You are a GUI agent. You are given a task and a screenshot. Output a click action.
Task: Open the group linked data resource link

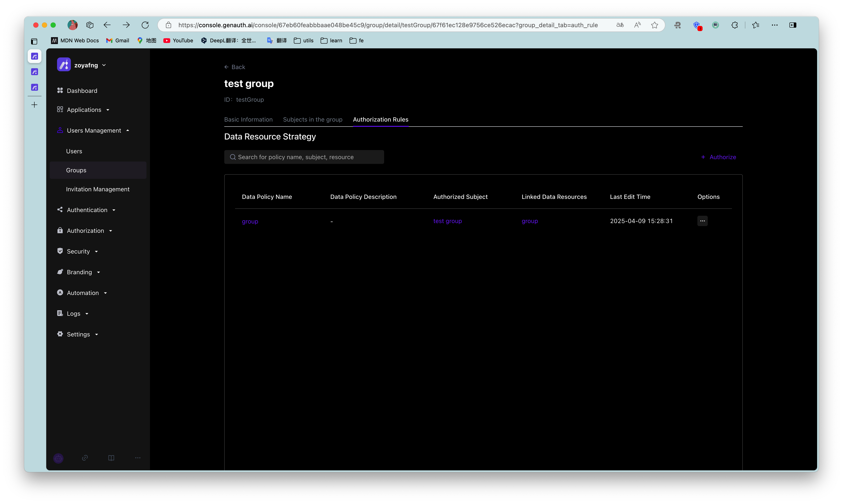pyautogui.click(x=530, y=221)
